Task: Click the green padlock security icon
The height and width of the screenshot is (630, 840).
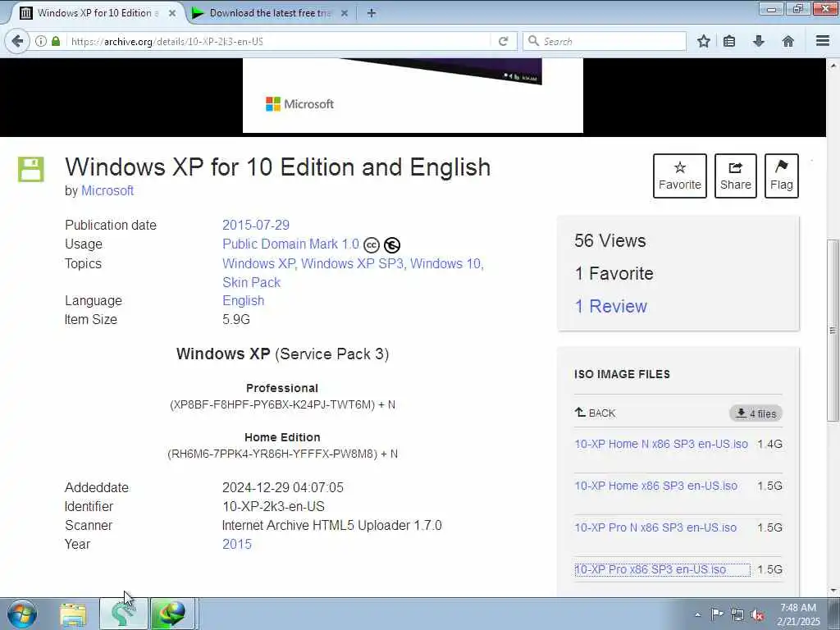Action: click(56, 41)
